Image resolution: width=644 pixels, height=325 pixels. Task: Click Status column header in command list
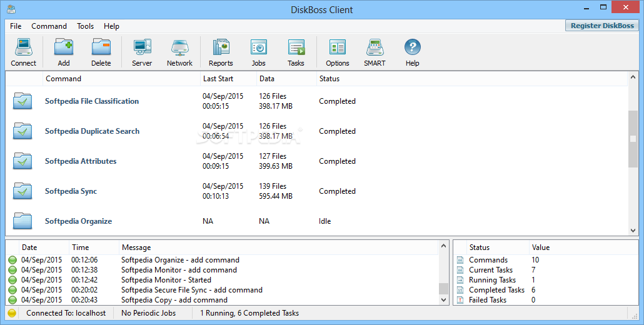tap(471, 79)
